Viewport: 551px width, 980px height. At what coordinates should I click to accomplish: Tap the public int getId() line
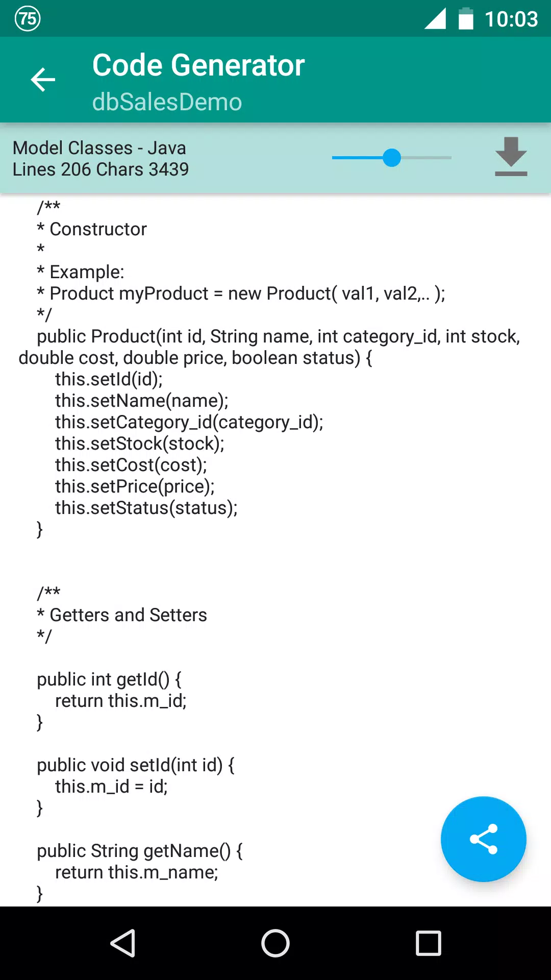coord(109,679)
